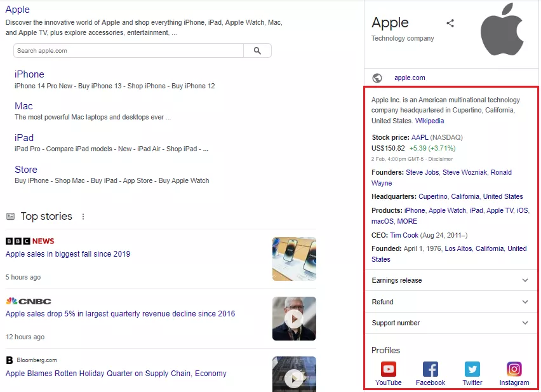Open the iPad sitelink
541x392 pixels.
[24, 138]
